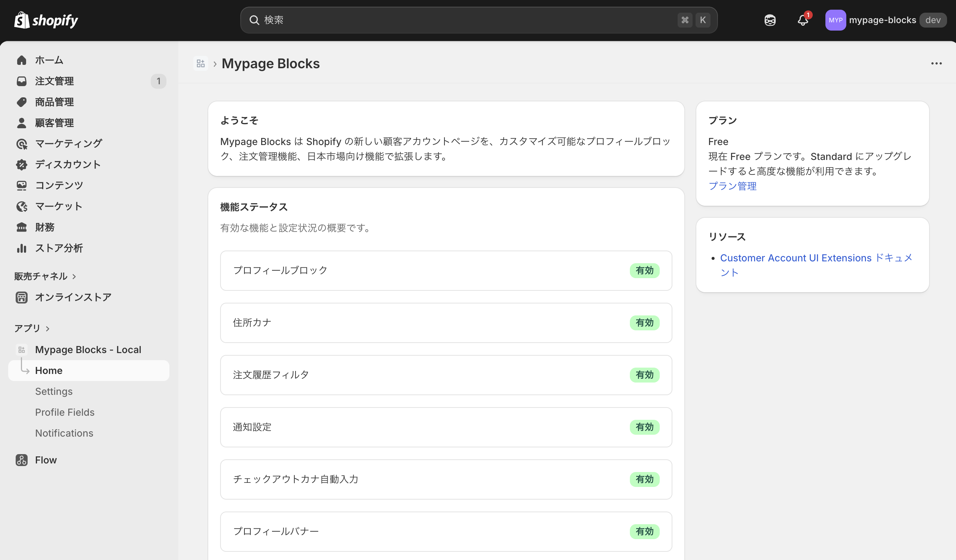Go to ホーム in sidebar
The width and height of the screenshot is (956, 560).
click(49, 60)
